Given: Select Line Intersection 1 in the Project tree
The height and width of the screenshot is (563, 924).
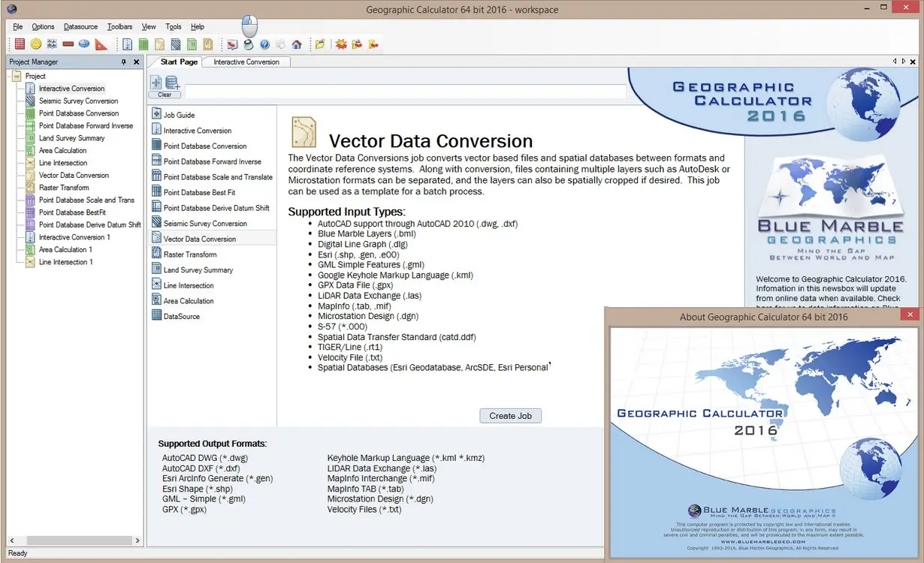Looking at the screenshot, I should (x=65, y=262).
